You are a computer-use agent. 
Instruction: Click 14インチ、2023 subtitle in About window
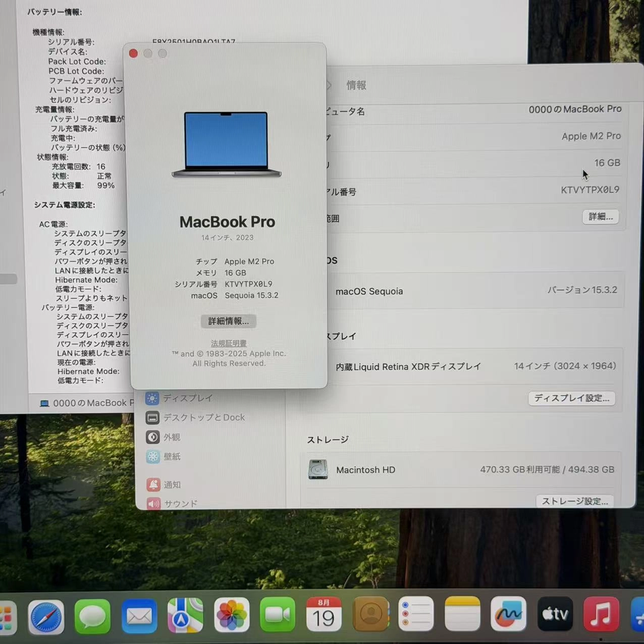click(227, 237)
